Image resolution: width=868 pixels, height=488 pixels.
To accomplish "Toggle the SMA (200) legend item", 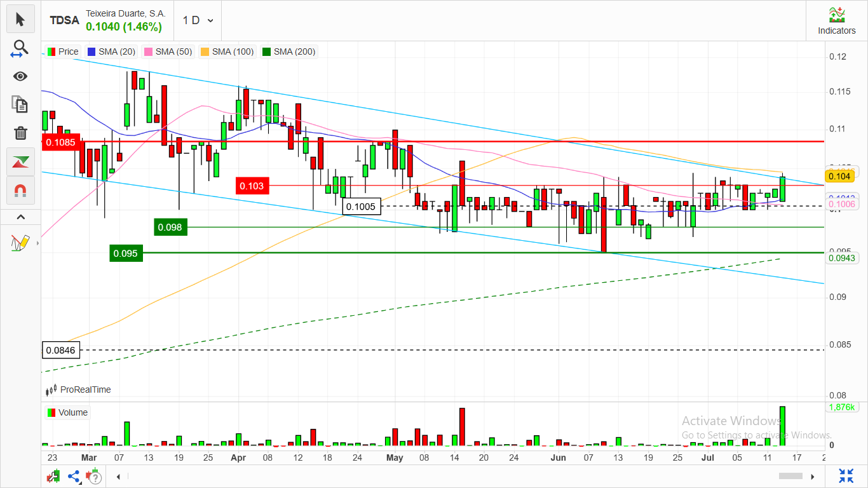I will click(x=288, y=51).
